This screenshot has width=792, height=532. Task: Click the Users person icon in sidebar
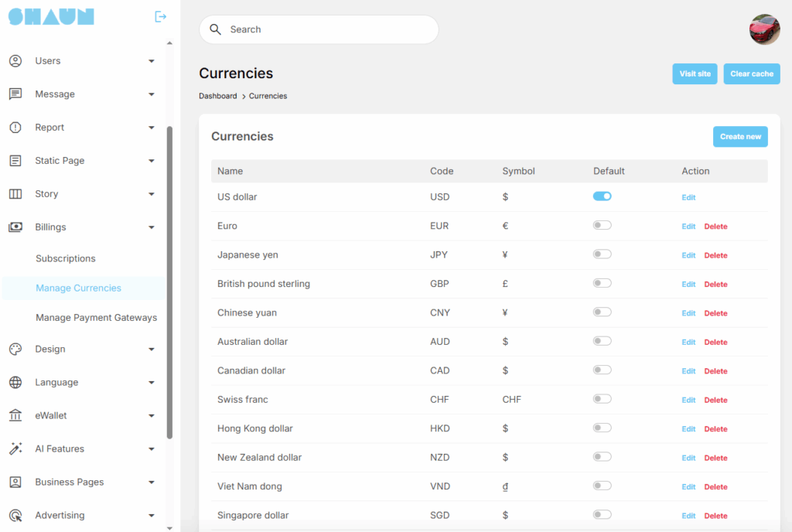pos(15,61)
